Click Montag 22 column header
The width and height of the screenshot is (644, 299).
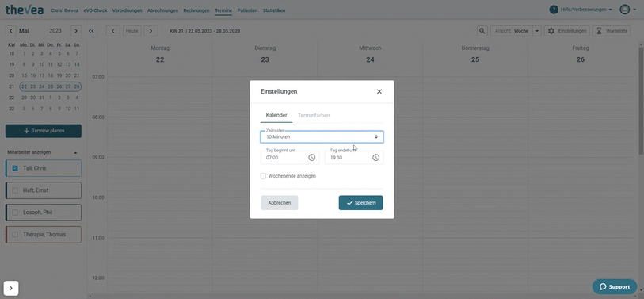160,54
